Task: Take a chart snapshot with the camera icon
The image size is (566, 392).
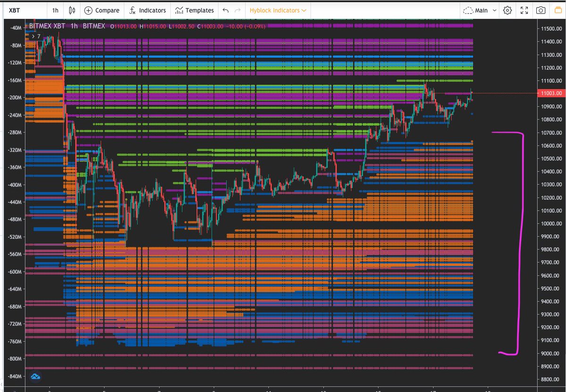Action: pyautogui.click(x=541, y=10)
